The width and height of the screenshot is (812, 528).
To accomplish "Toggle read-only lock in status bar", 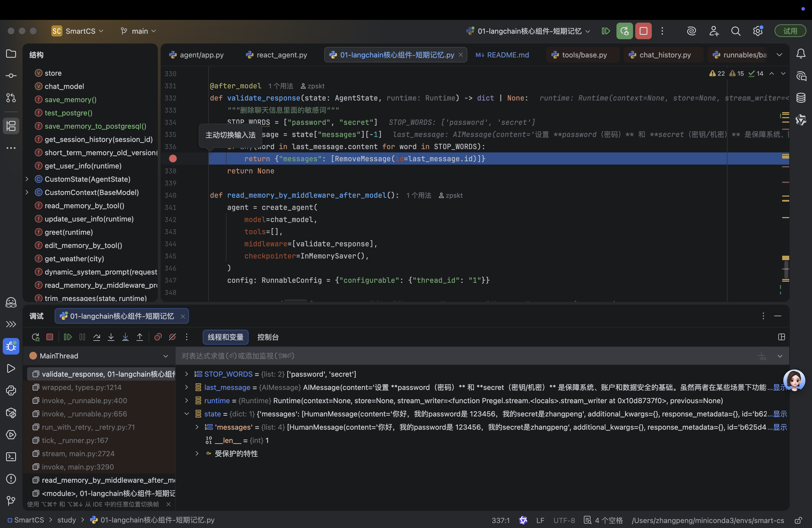I will 798,520.
